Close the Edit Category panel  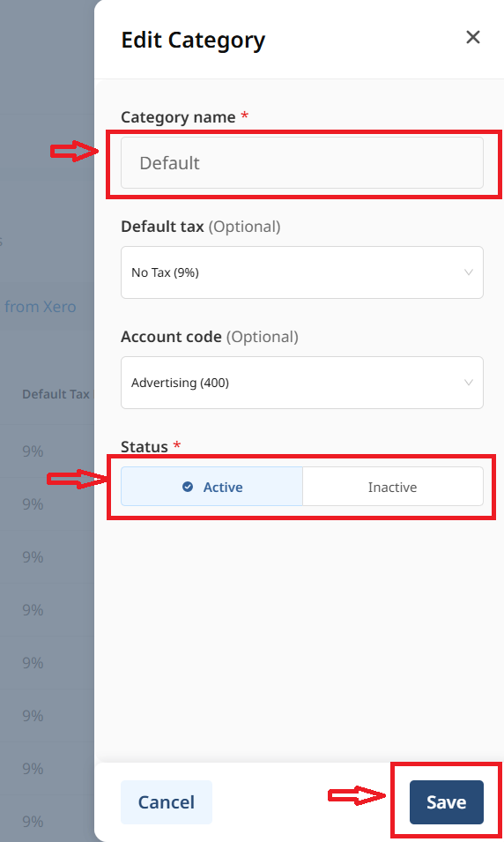[x=473, y=37]
